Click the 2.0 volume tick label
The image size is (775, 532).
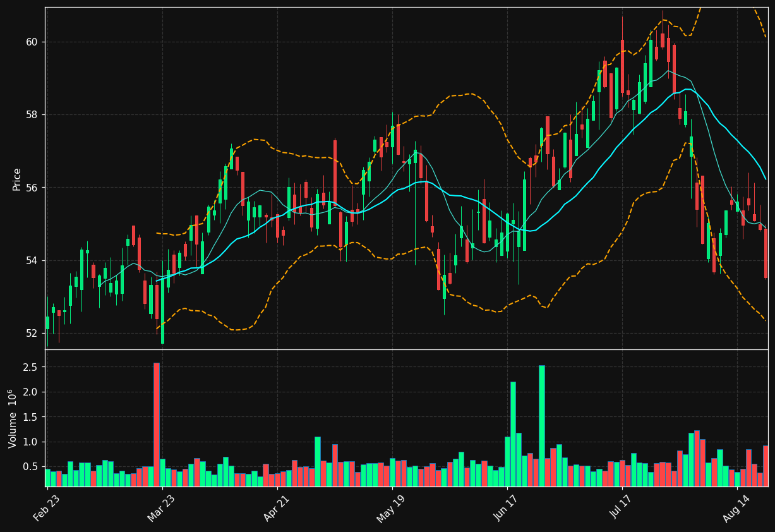coord(31,392)
